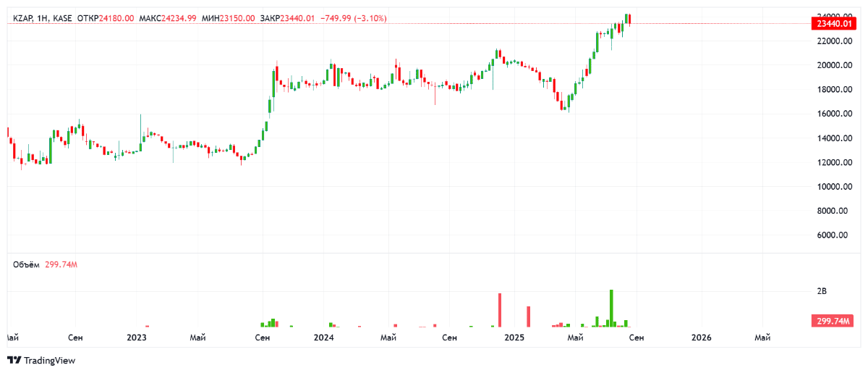This screenshot has width=868, height=373.
Task: Click the Объём volume indicator label
Action: point(27,265)
